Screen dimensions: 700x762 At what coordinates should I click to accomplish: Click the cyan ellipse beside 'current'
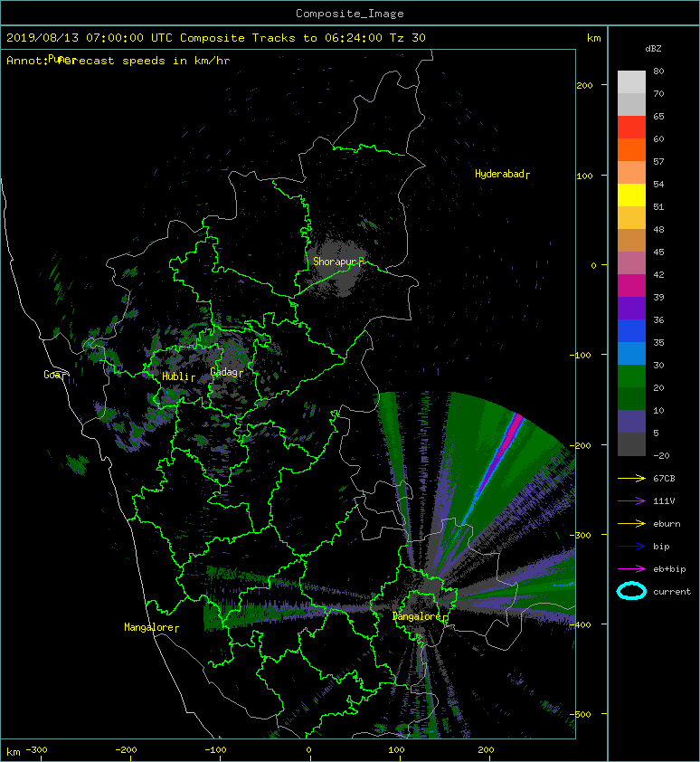point(631,591)
